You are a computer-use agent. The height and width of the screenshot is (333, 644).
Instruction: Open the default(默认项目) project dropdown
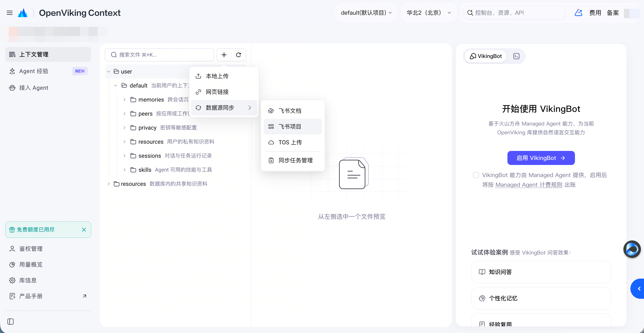coord(366,13)
